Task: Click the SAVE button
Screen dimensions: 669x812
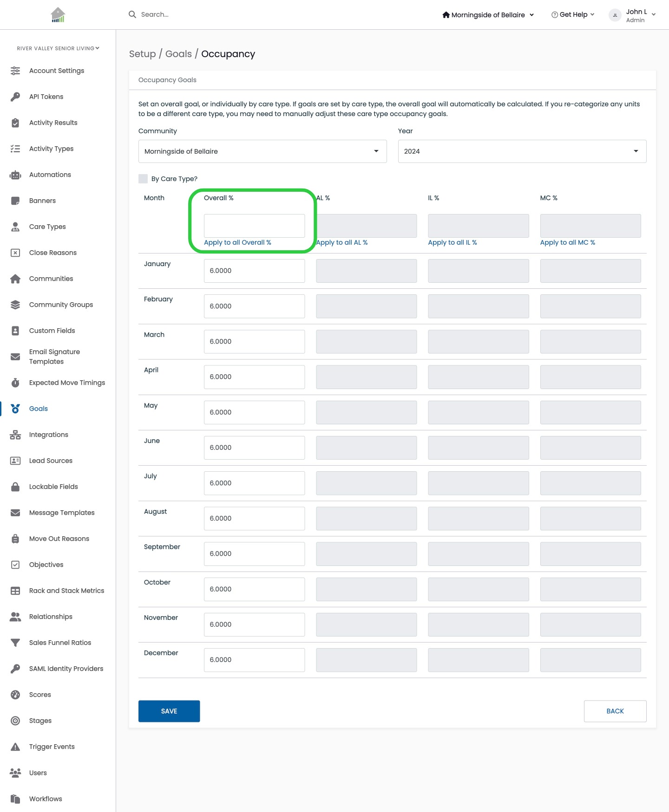Action: coord(169,711)
